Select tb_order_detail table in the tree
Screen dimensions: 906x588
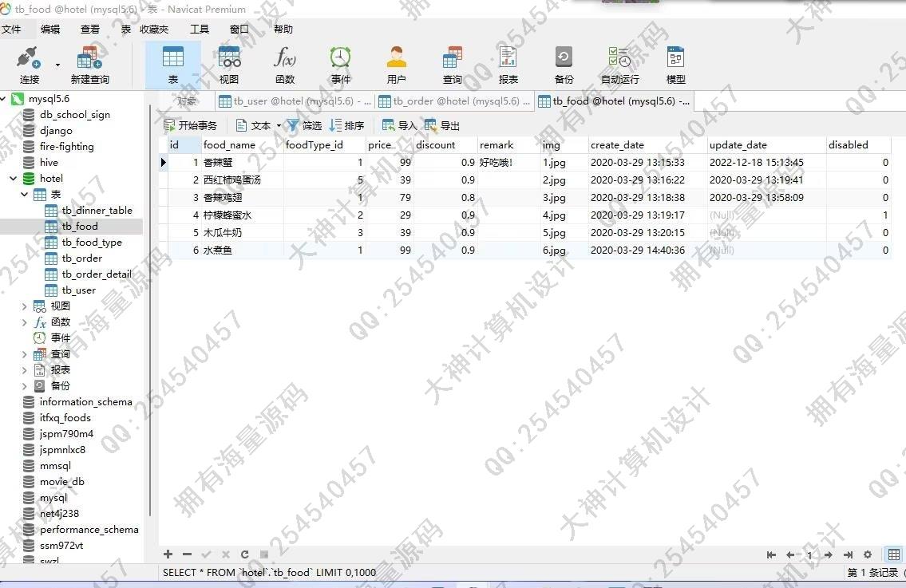click(x=96, y=274)
